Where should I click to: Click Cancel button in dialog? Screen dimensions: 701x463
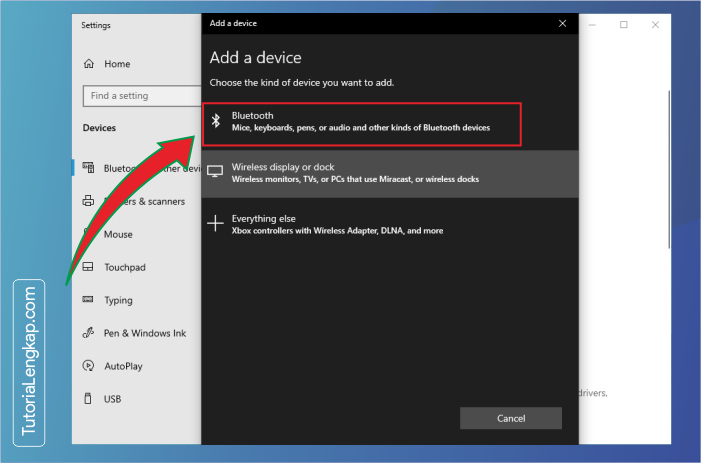click(x=511, y=418)
